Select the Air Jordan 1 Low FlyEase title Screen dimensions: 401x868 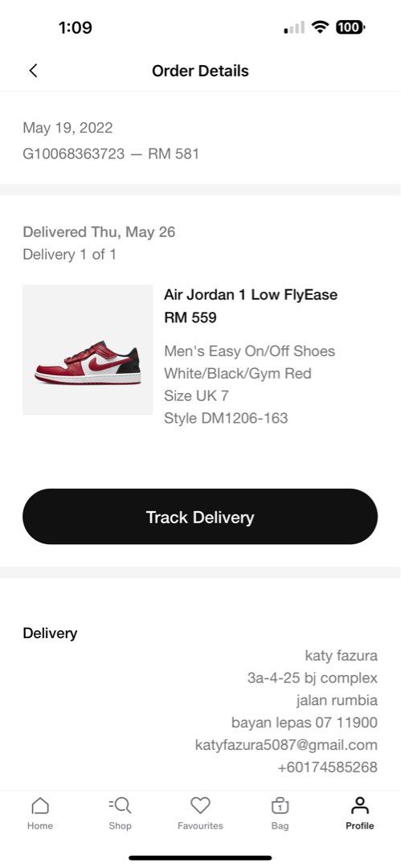251,294
